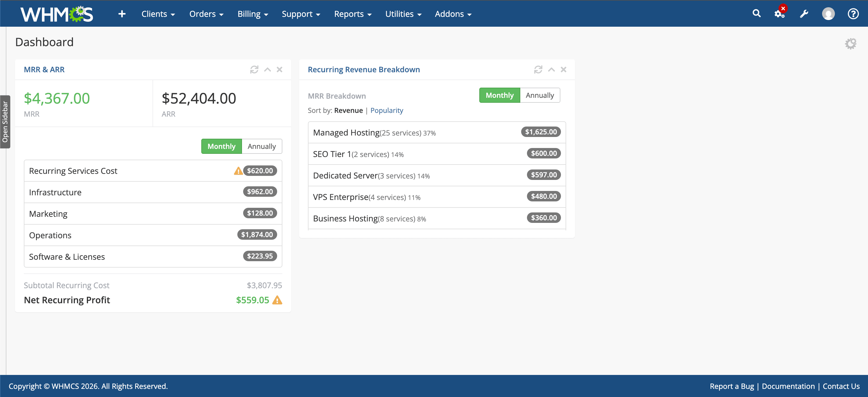Open System Settings via the wrench icon

(804, 13)
